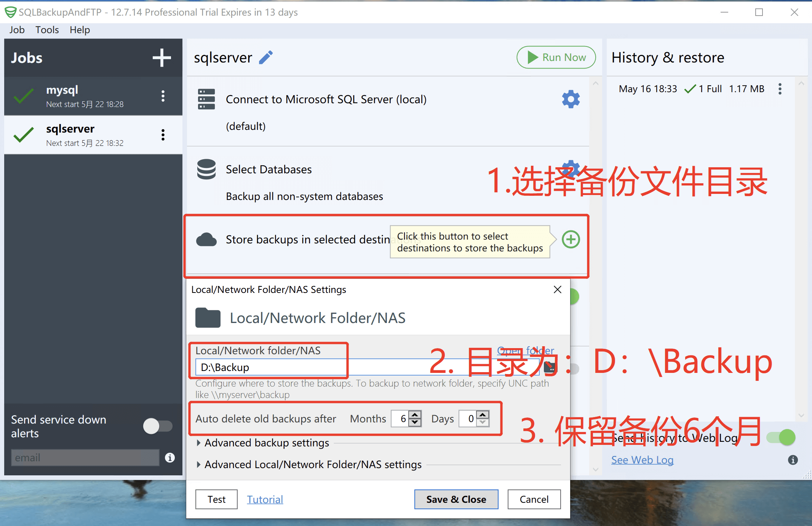Image resolution: width=812 pixels, height=526 pixels.
Task: Browse for folder with the folder picker icon
Action: tap(549, 367)
